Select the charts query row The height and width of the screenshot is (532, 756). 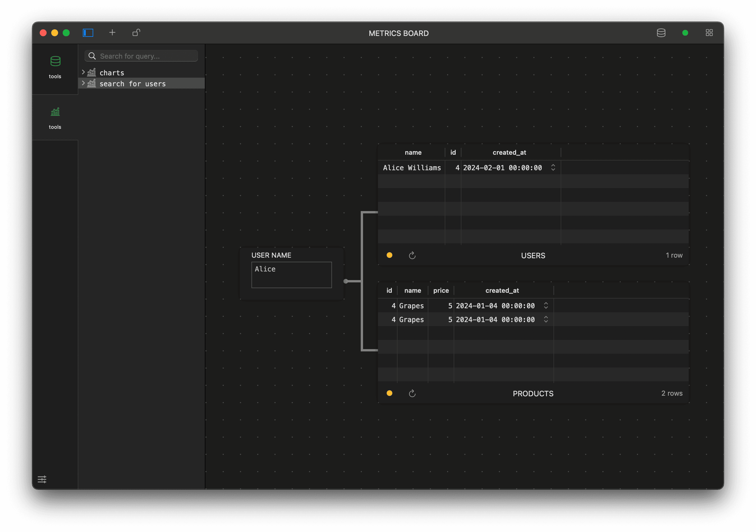(142, 72)
